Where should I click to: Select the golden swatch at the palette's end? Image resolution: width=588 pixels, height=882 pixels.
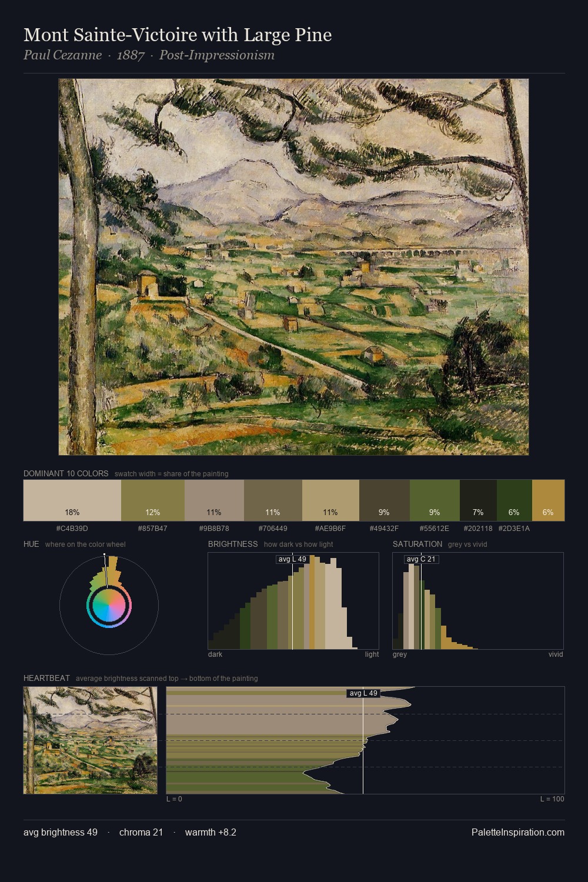[x=548, y=500]
